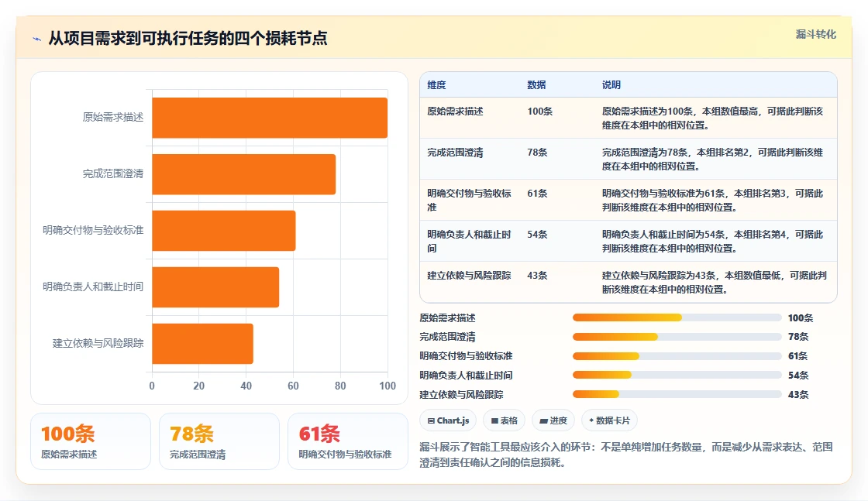Click the 100条 value in table
The height and width of the screenshot is (501, 868).
[539, 112]
